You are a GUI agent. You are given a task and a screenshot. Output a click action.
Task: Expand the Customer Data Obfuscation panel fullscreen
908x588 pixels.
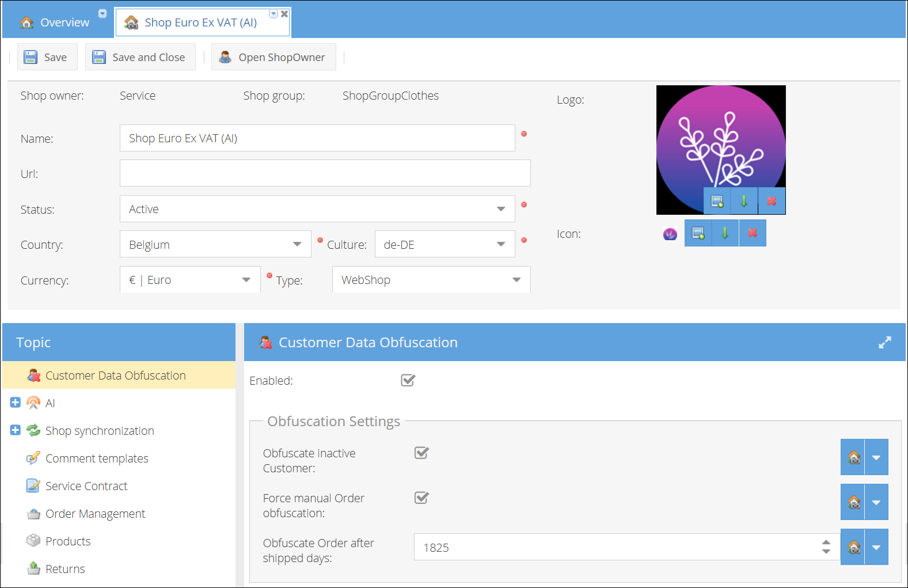pos(884,343)
